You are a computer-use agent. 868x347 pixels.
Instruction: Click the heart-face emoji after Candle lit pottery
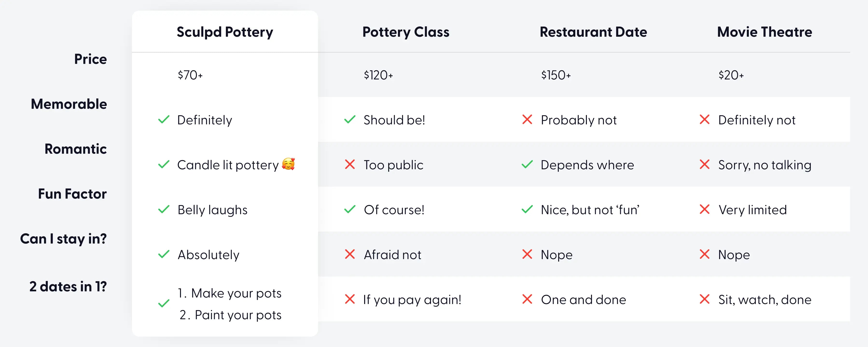tap(288, 164)
